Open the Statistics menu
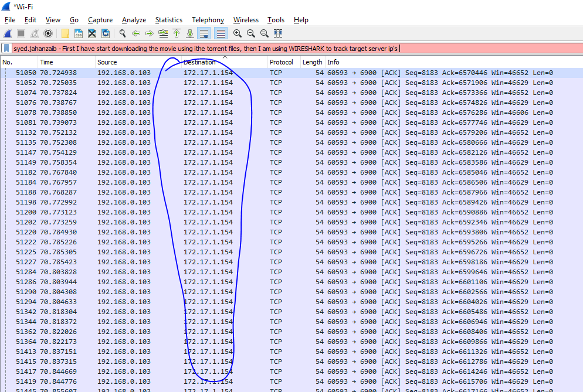 168,20
